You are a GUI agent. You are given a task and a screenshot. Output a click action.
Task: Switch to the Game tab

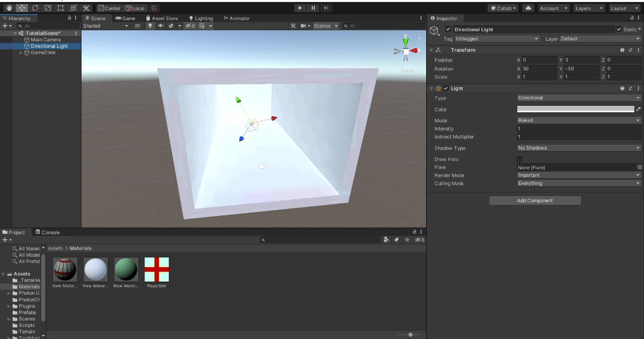[x=126, y=18]
